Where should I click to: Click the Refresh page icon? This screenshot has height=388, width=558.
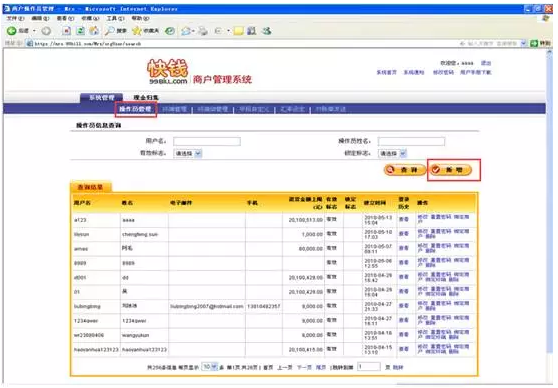81,31
